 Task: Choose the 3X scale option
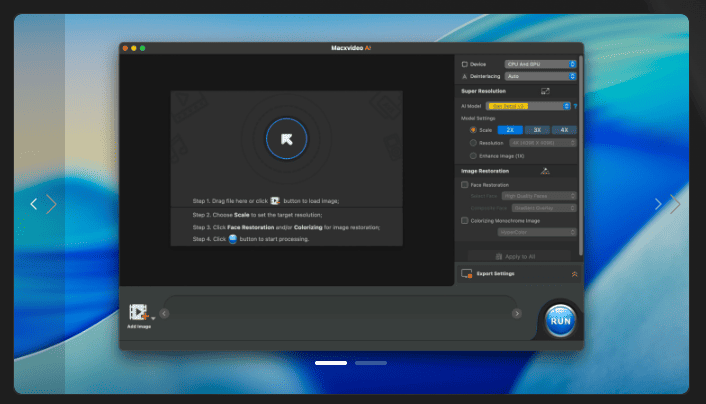click(x=537, y=130)
